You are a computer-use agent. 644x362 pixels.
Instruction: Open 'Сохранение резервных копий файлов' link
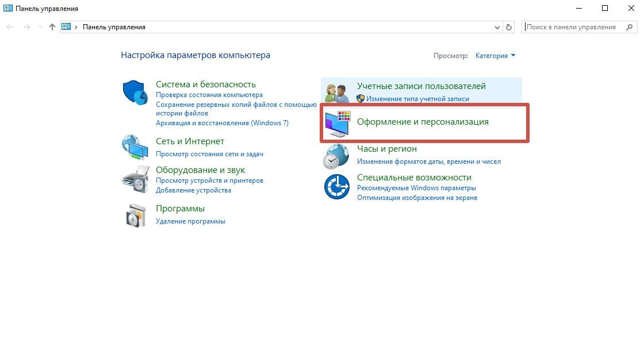236,109
